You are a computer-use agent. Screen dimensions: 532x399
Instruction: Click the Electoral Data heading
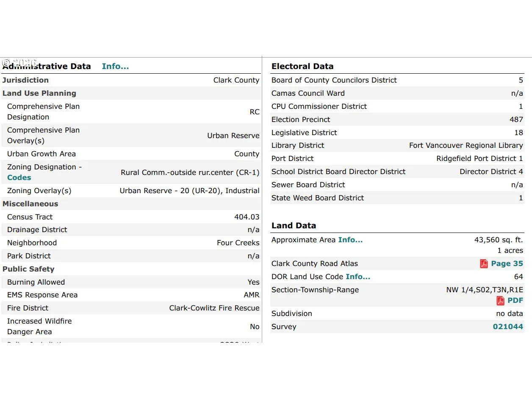pos(302,66)
